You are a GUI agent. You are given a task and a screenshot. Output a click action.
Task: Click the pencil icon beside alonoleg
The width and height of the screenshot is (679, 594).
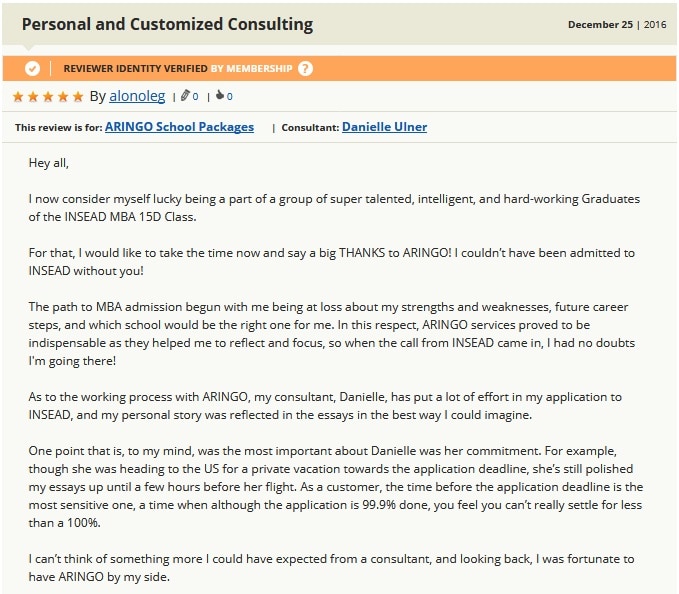[x=185, y=95]
